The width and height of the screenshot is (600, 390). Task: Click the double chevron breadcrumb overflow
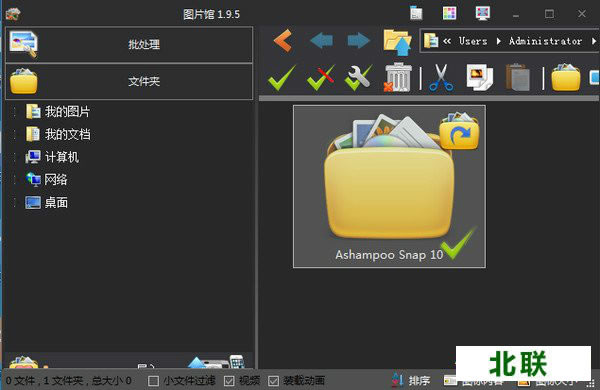447,41
